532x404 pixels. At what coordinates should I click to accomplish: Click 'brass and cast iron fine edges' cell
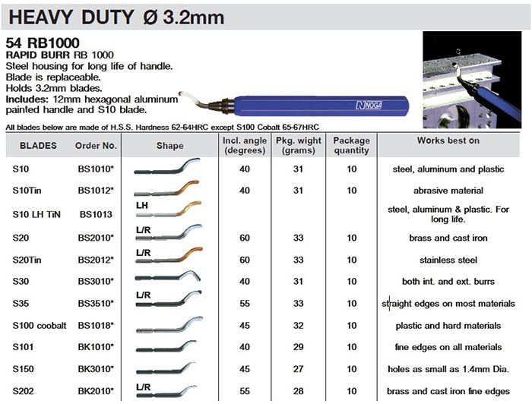pos(448,391)
